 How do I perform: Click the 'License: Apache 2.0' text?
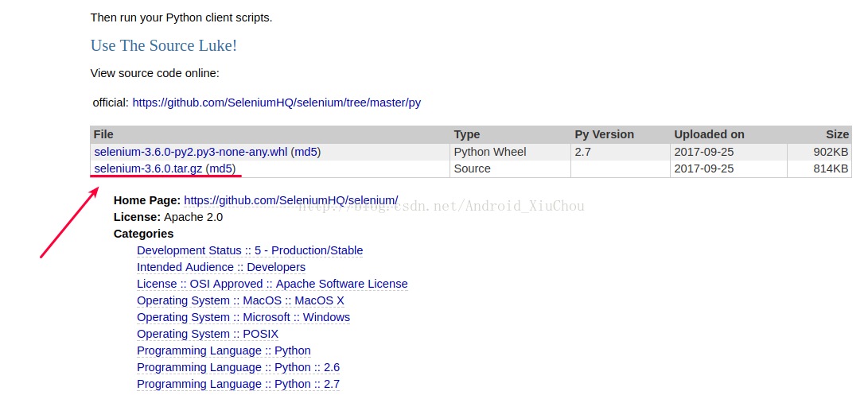[x=169, y=217]
